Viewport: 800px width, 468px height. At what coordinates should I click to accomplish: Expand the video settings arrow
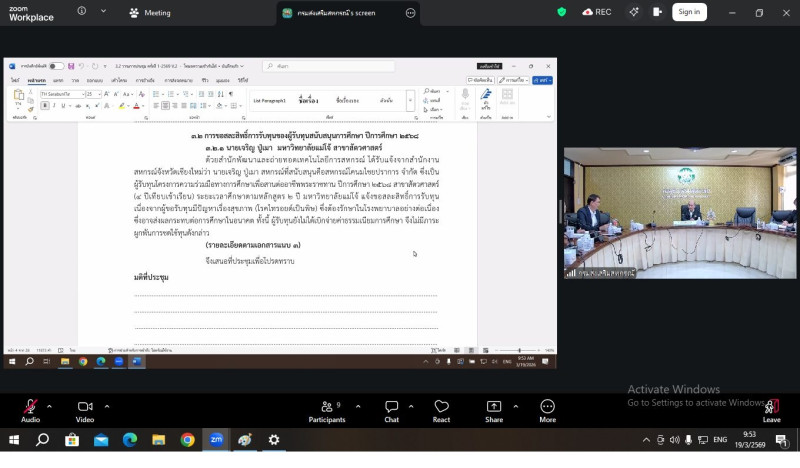click(x=104, y=406)
